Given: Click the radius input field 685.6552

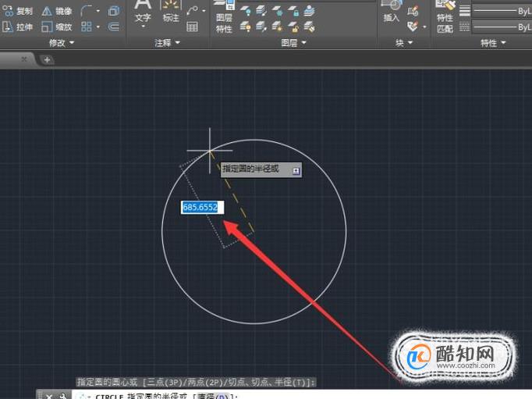Looking at the screenshot, I should (x=202, y=207).
